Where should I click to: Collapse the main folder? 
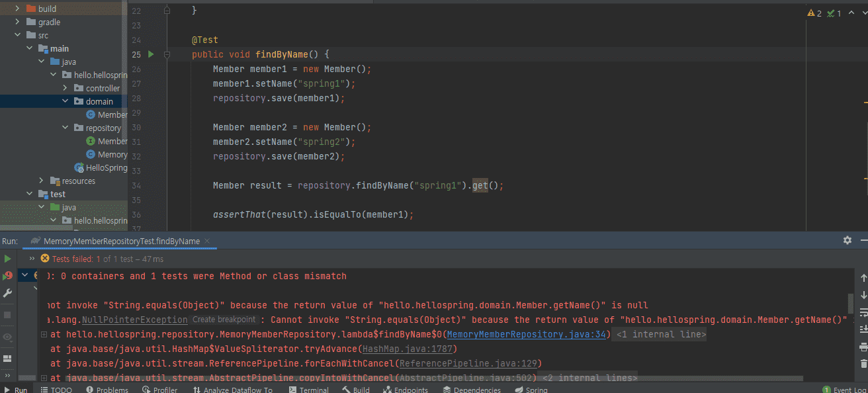point(30,48)
